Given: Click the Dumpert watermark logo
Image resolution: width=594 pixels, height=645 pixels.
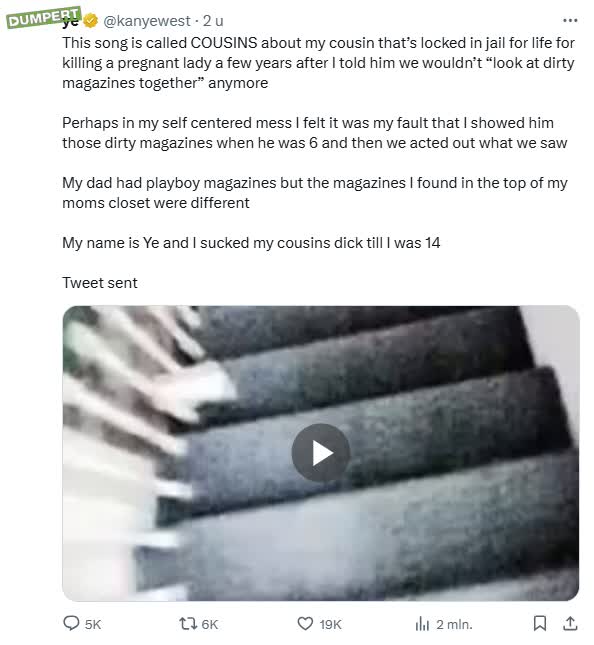Looking at the screenshot, I should point(43,17).
